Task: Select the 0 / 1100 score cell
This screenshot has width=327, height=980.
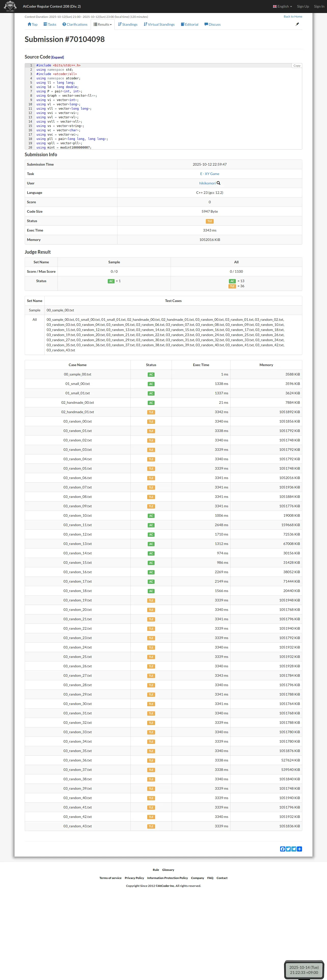Action: 236,272
